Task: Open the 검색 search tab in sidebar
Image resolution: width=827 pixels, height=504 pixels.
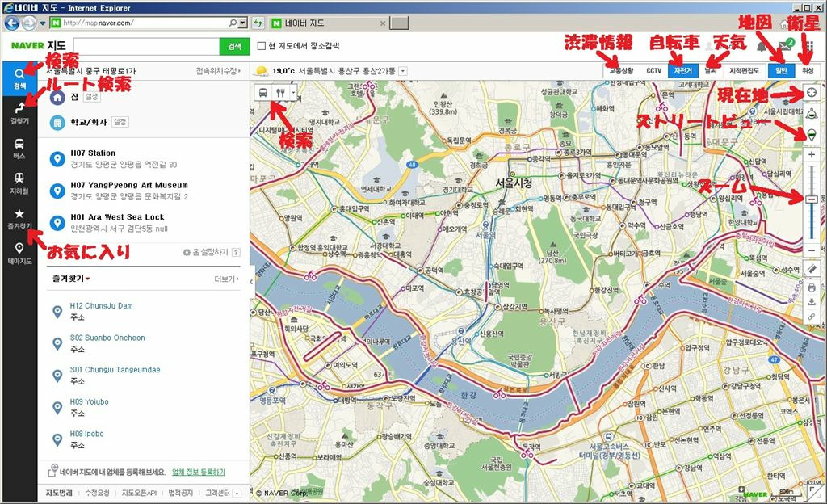Action: click(x=19, y=78)
